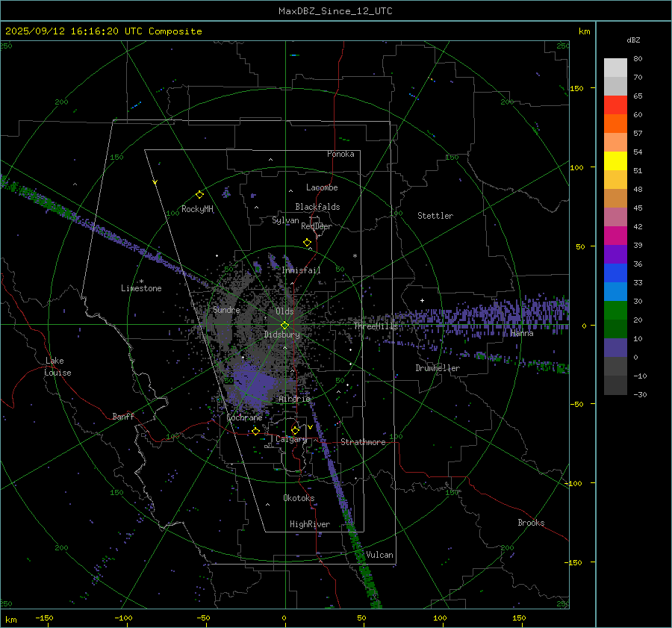Image resolution: width=672 pixels, height=628 pixels.
Task: Click the Hanna town label
Action: 522,333
